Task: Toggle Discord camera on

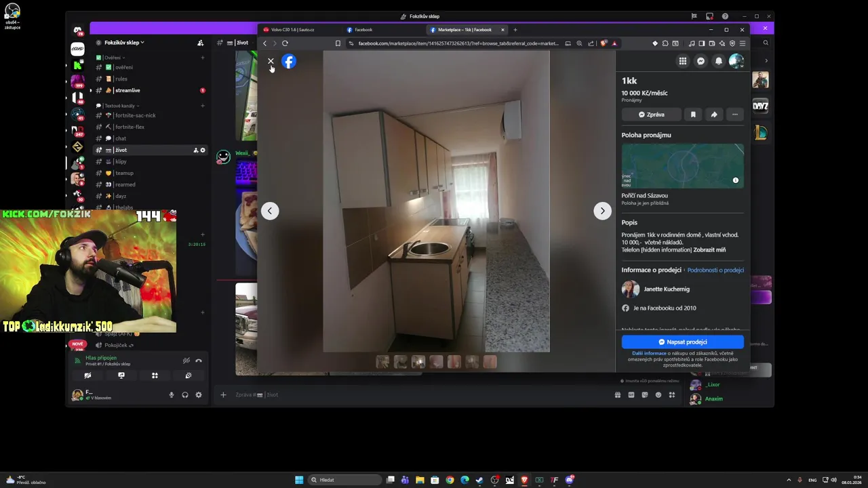Action: click(x=87, y=375)
